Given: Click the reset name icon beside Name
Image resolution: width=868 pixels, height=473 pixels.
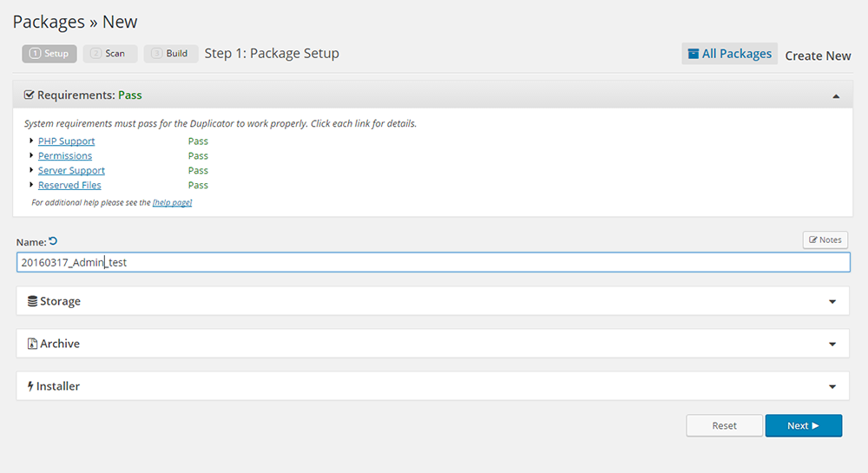Looking at the screenshot, I should coord(53,241).
